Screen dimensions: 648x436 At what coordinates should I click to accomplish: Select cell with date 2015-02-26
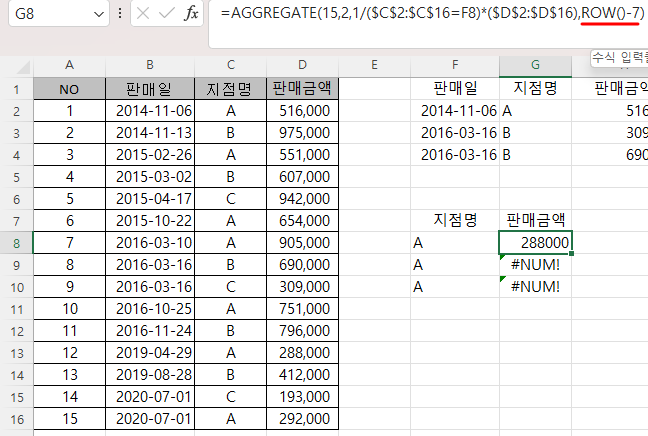pyautogui.click(x=150, y=155)
